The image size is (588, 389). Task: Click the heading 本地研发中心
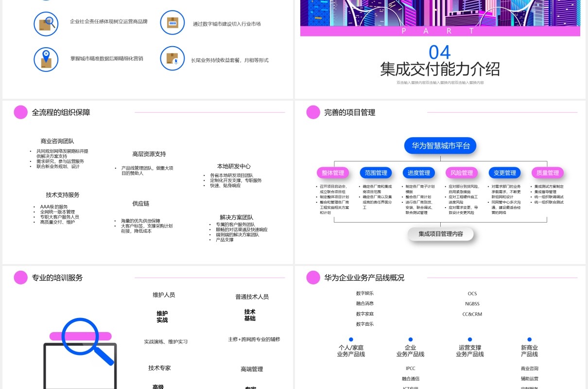click(234, 166)
